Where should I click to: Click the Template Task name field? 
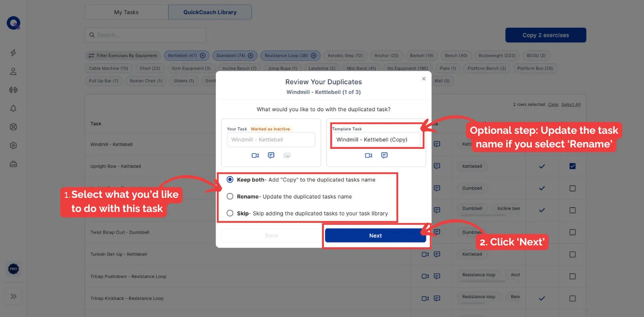[376, 140]
